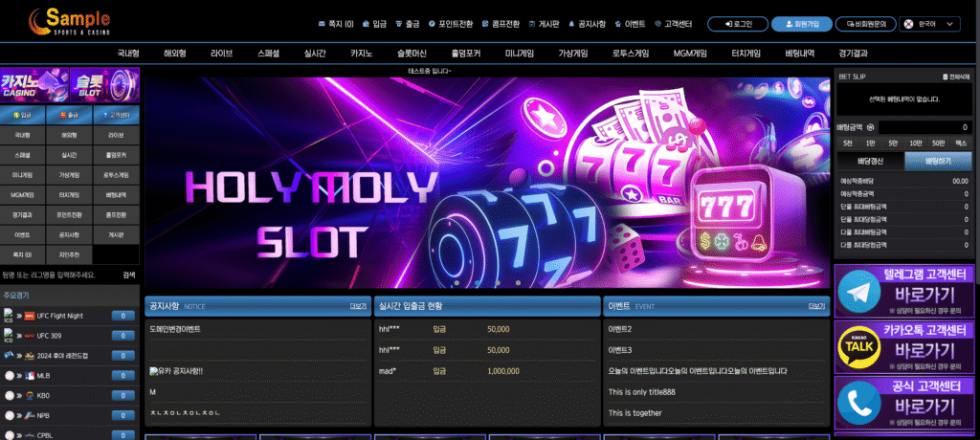Open the KakaoTalk customer center icon
This screenshot has height=440, width=980.
tap(859, 346)
